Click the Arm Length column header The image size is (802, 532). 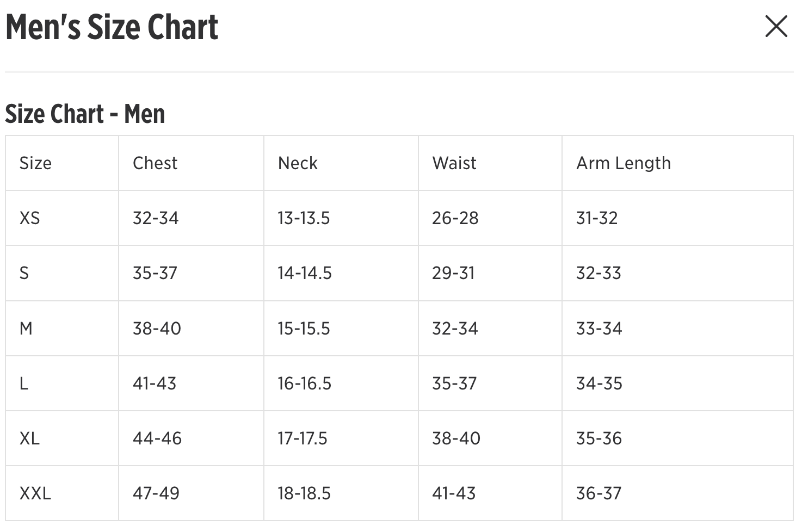(x=624, y=163)
